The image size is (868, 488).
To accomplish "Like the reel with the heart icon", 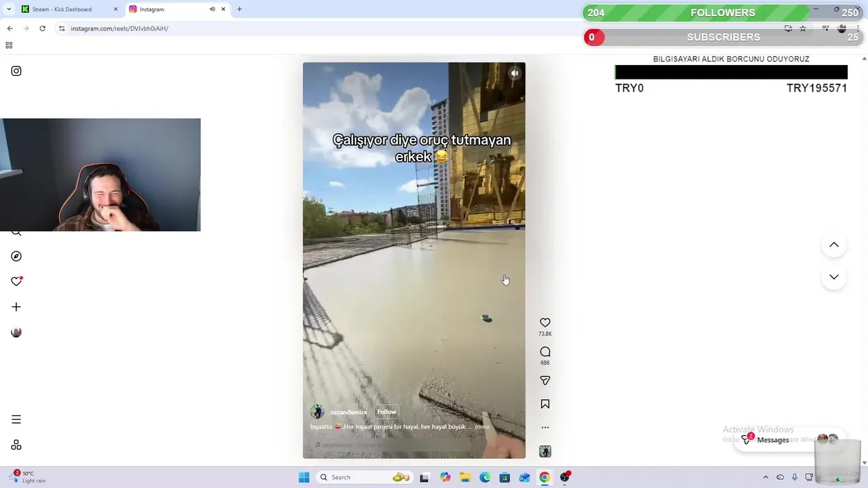I will tap(545, 323).
